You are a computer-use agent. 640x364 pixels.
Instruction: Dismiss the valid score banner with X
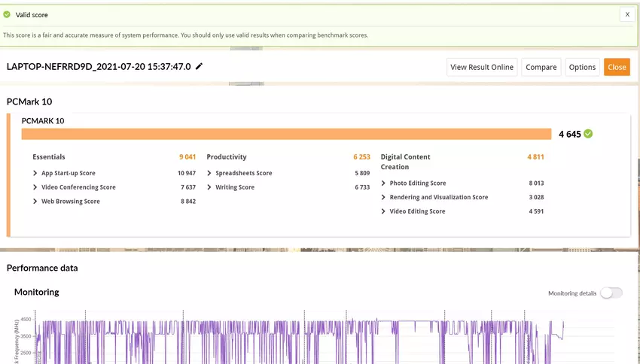[x=626, y=14]
